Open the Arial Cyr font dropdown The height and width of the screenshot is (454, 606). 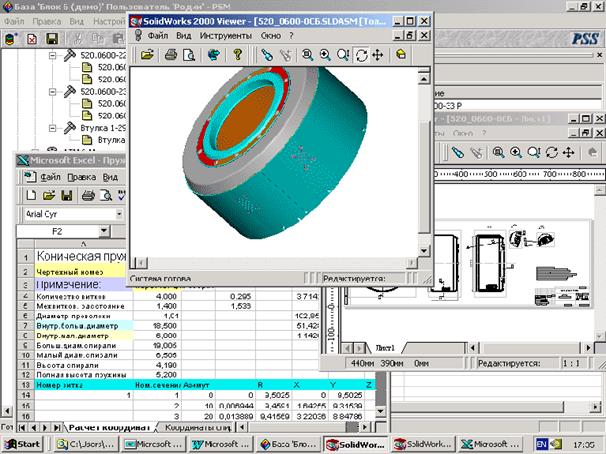(x=119, y=214)
